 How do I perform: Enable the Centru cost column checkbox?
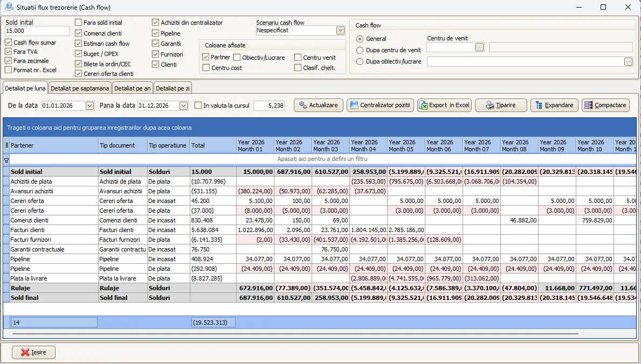[206, 67]
